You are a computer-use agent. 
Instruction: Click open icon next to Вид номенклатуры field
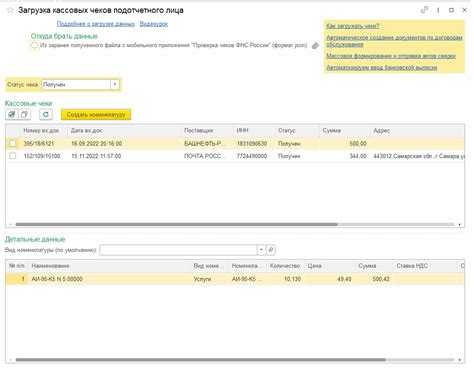coord(271,250)
